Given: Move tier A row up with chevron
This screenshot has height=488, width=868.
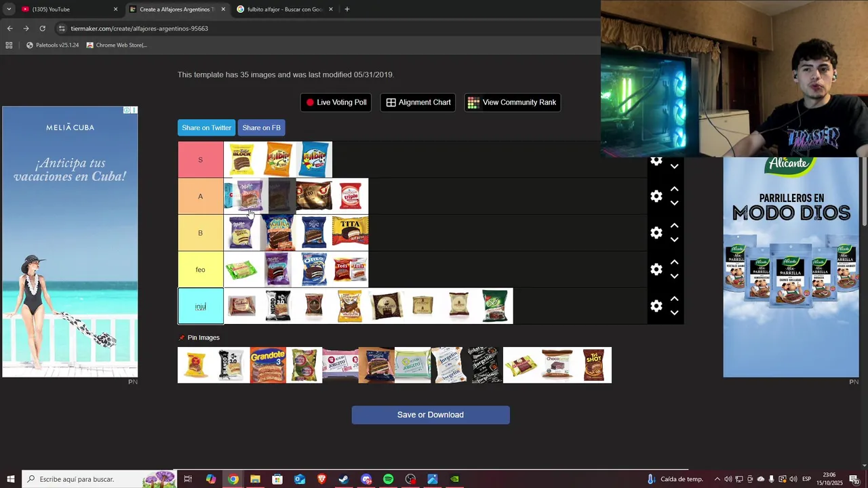Looking at the screenshot, I should (674, 189).
